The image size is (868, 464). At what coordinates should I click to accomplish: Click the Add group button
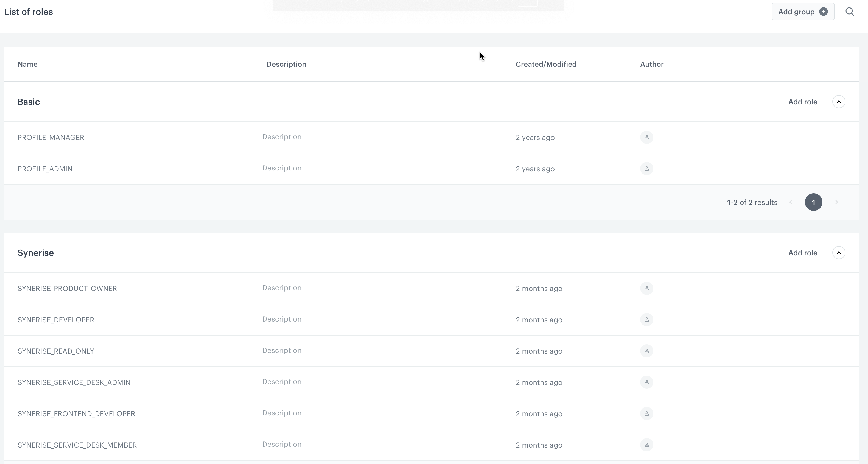pos(803,12)
